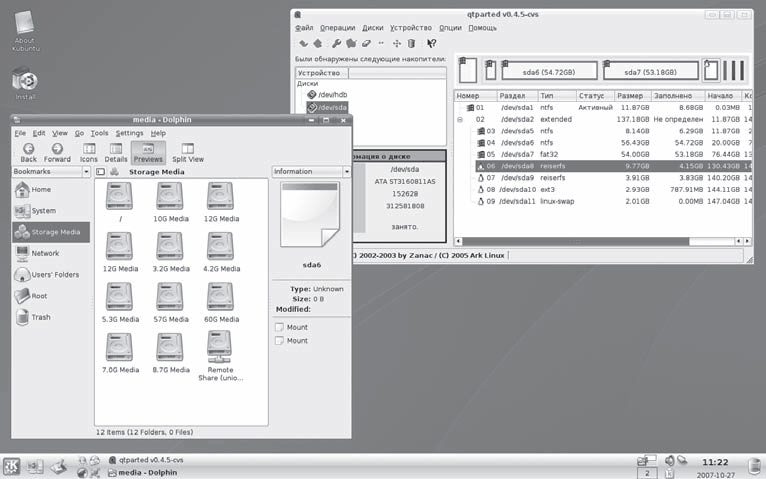
Task: Toggle the Previews mode button
Action: [x=148, y=152]
